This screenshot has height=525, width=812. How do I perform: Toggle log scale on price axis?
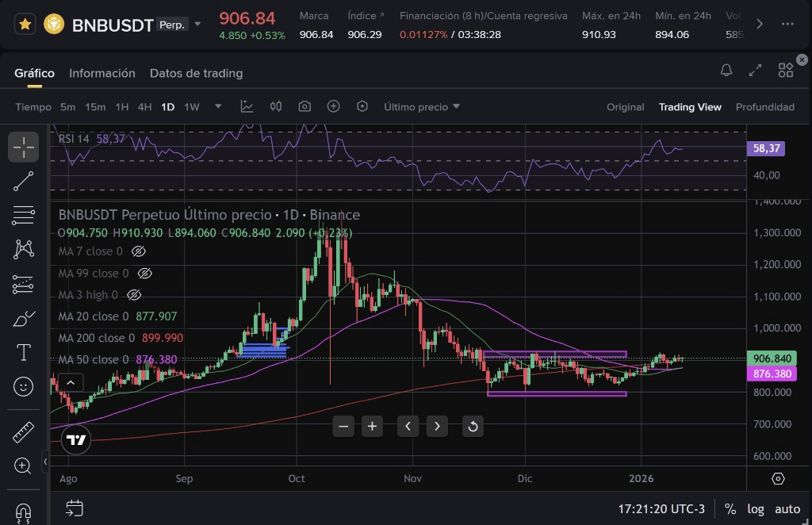(756, 509)
